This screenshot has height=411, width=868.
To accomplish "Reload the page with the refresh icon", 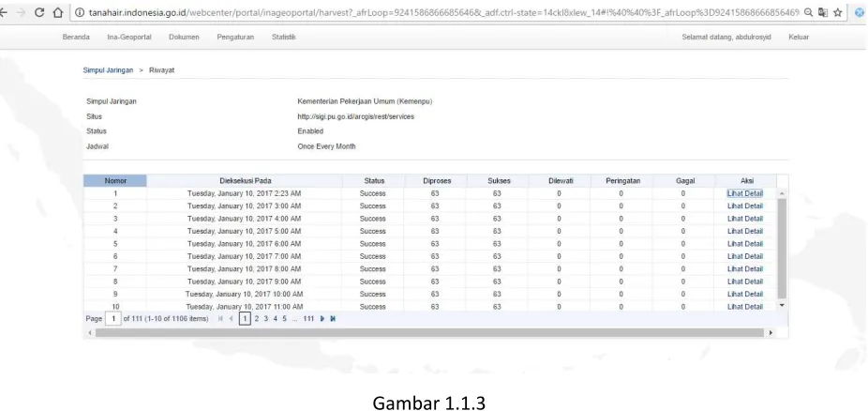I will pos(39,13).
